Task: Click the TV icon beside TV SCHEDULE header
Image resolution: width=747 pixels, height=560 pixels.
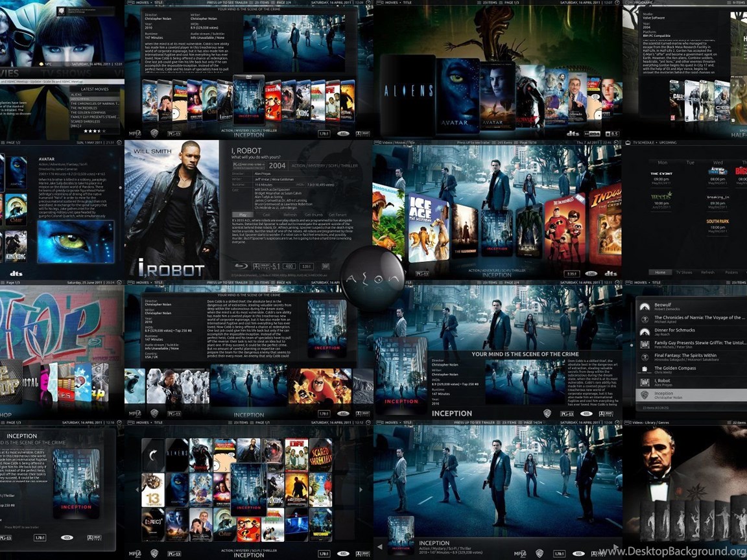Action: click(628, 143)
